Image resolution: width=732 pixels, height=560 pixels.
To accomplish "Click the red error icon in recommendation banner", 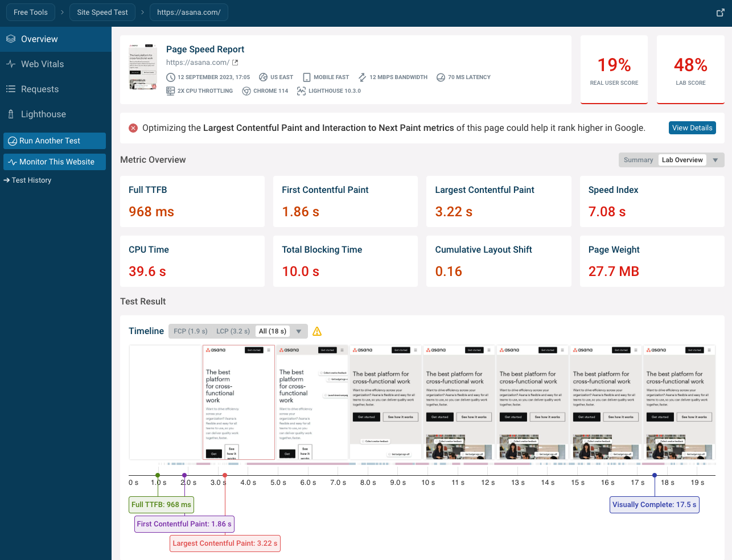I will pos(133,128).
